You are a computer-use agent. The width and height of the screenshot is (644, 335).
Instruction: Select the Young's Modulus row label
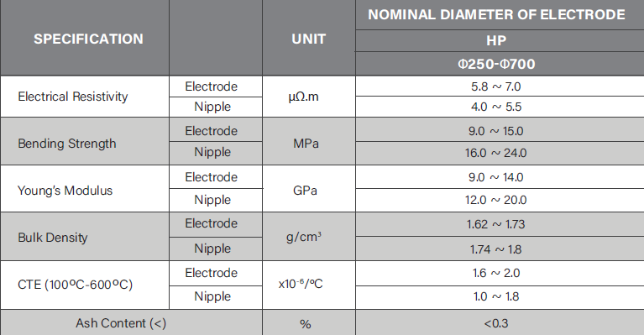[x=65, y=191]
